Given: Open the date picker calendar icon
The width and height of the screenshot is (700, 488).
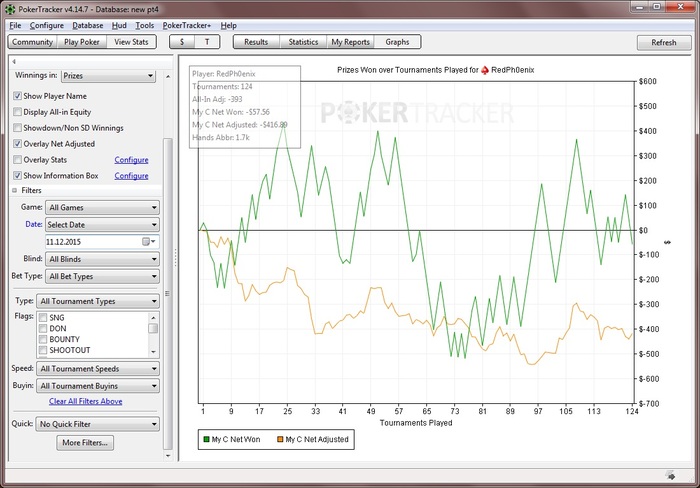Looking at the screenshot, I should click(x=145, y=242).
